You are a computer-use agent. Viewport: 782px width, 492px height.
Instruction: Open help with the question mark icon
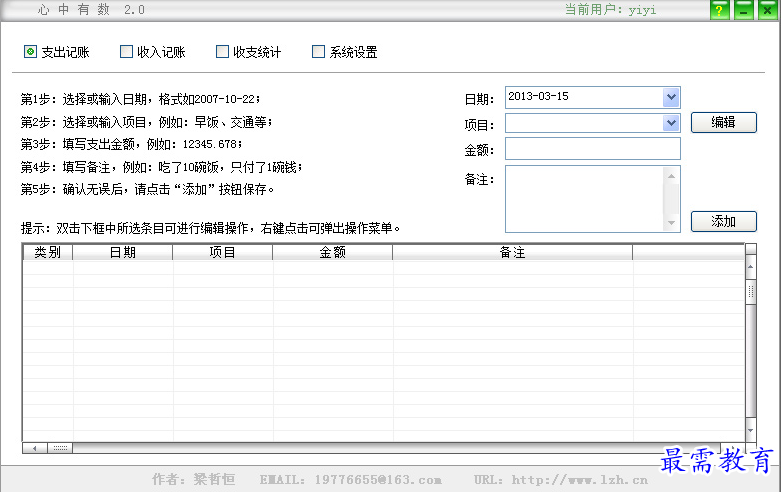720,10
